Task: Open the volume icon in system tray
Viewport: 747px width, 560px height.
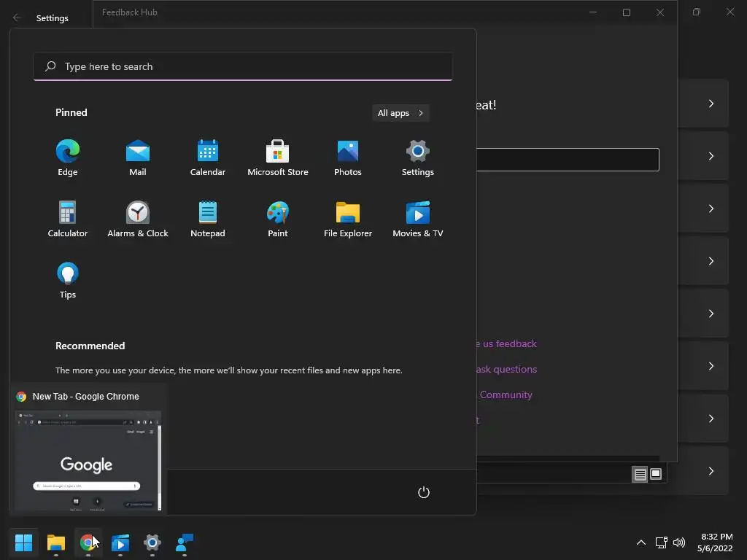Action: pyautogui.click(x=679, y=542)
